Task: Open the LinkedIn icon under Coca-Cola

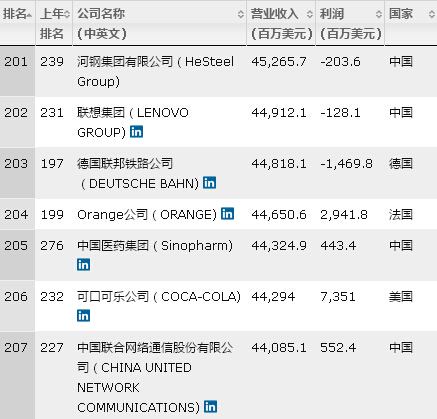Action: point(83,316)
